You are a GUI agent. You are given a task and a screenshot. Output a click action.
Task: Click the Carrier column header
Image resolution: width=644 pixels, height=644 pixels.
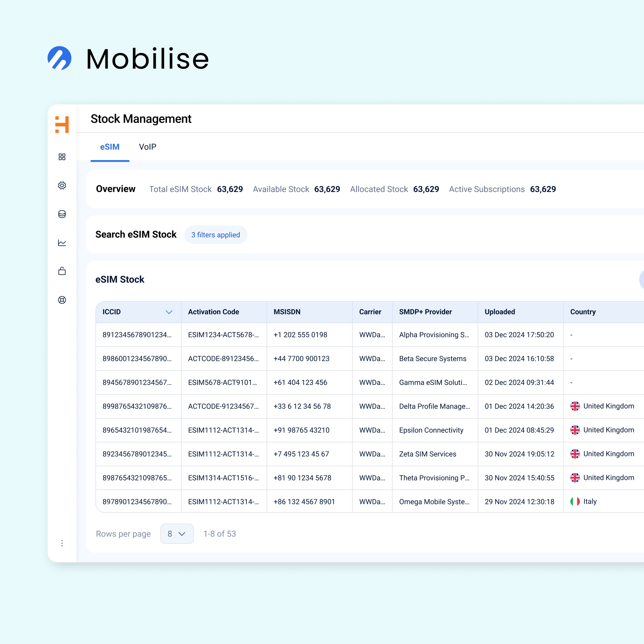370,312
